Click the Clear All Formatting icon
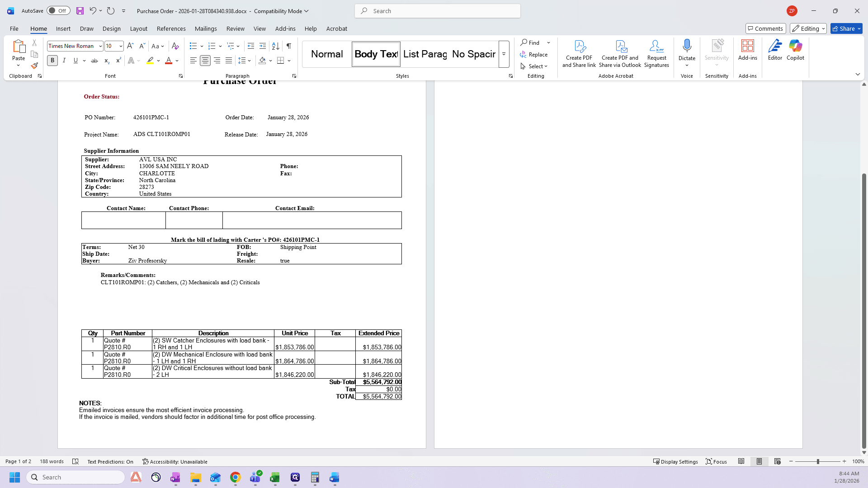 click(x=175, y=46)
